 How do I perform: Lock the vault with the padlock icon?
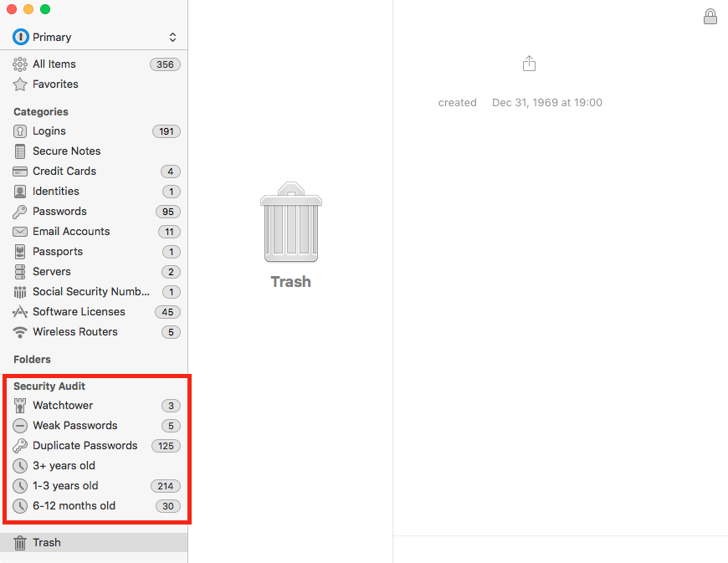pos(710,16)
